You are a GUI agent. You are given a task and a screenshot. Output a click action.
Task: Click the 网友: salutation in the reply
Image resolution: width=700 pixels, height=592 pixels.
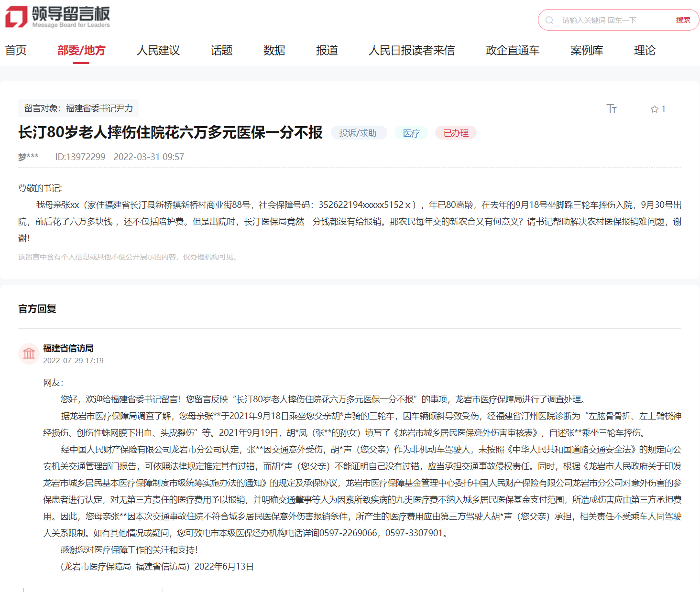(53, 383)
